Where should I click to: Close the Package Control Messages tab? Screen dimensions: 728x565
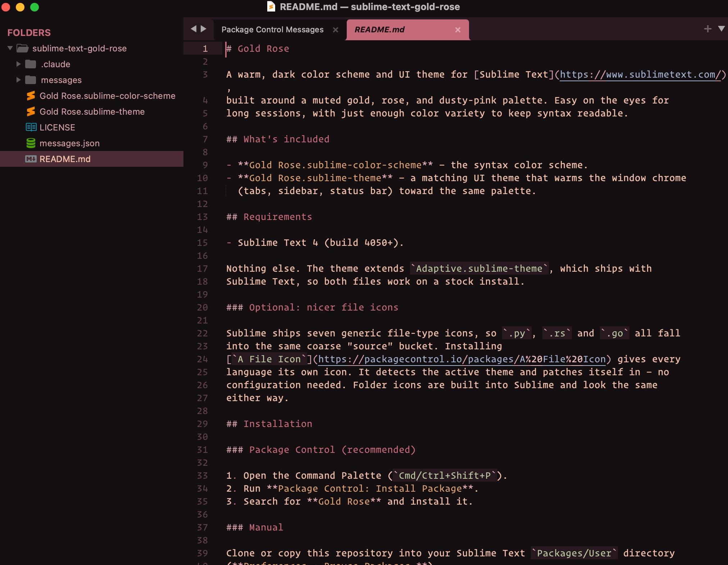point(336,30)
